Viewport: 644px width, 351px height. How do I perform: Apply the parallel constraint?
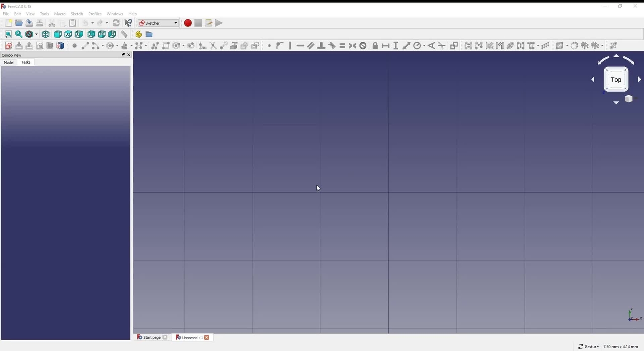pyautogui.click(x=311, y=46)
